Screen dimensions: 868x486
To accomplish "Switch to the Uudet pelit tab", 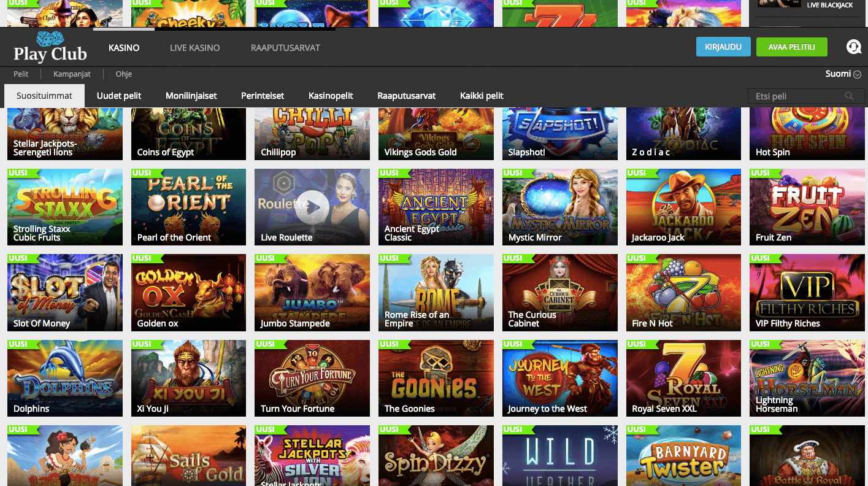I will [x=119, y=96].
